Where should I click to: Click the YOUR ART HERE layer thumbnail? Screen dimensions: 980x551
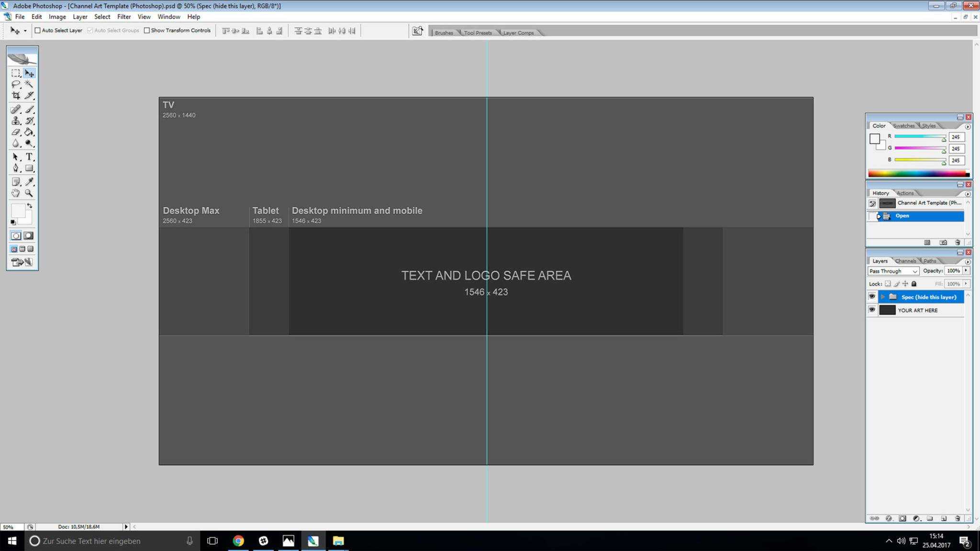coord(887,310)
